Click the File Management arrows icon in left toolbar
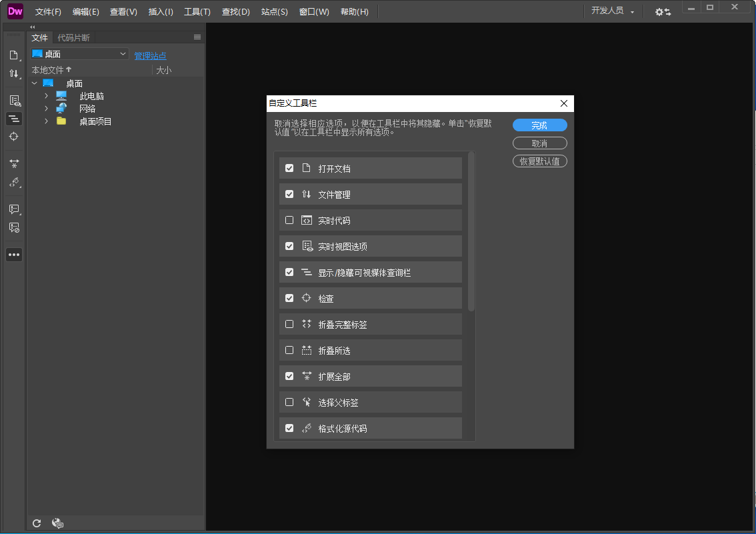The height and width of the screenshot is (534, 756). 14,74
